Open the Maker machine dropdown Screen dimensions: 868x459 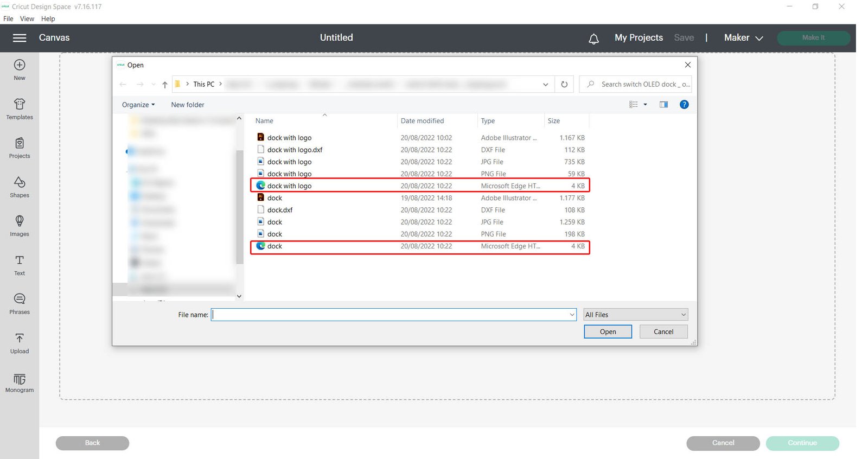743,38
